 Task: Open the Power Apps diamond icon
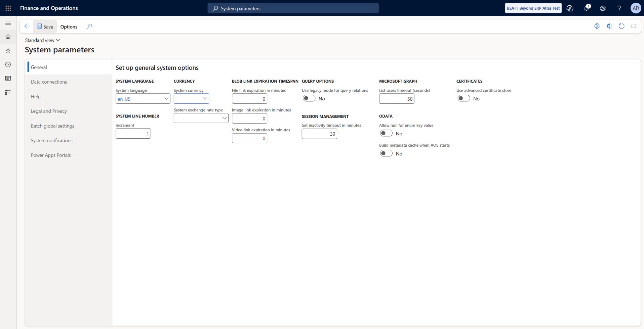click(x=597, y=26)
